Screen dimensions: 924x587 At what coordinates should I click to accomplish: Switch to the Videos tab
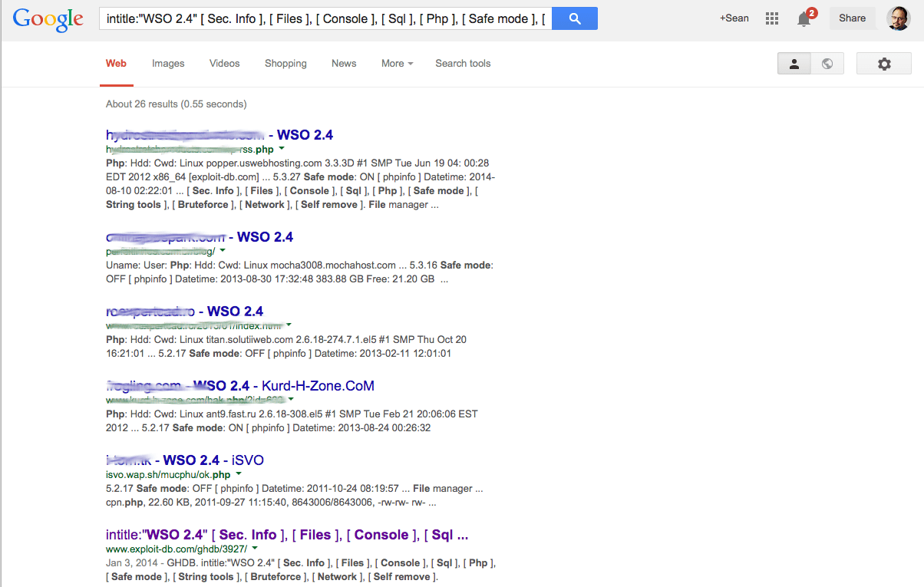pos(225,64)
